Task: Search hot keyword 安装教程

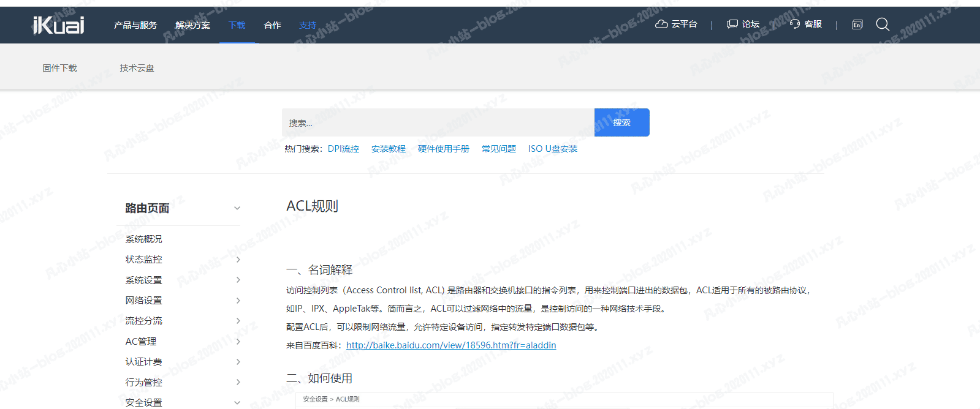Action: pyautogui.click(x=388, y=149)
